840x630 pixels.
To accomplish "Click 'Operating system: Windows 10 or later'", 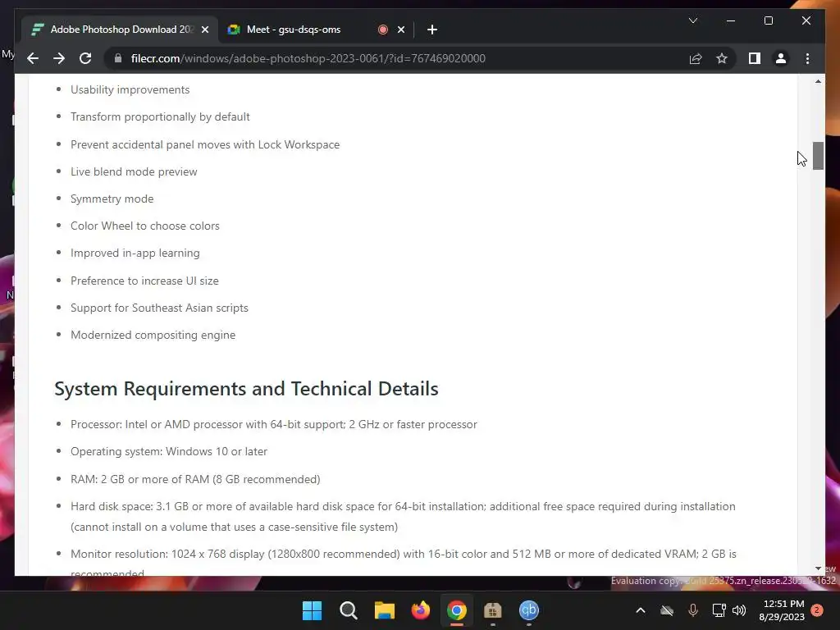I will click(169, 452).
